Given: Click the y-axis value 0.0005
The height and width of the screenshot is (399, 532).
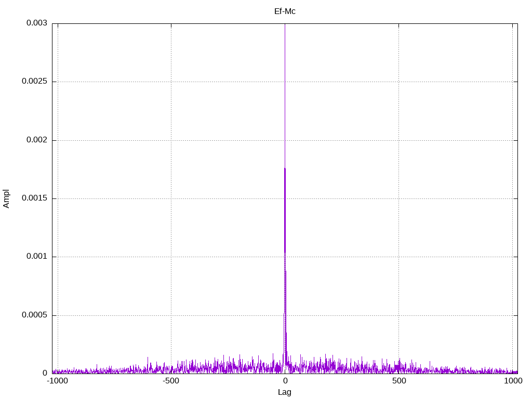Looking at the screenshot, I should [34, 315].
